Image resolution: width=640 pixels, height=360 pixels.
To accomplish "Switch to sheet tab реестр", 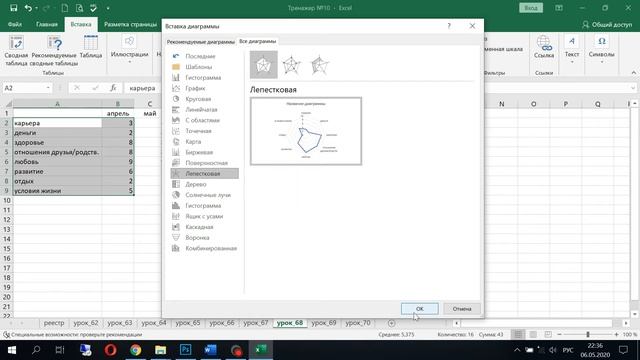I will [x=54, y=323].
